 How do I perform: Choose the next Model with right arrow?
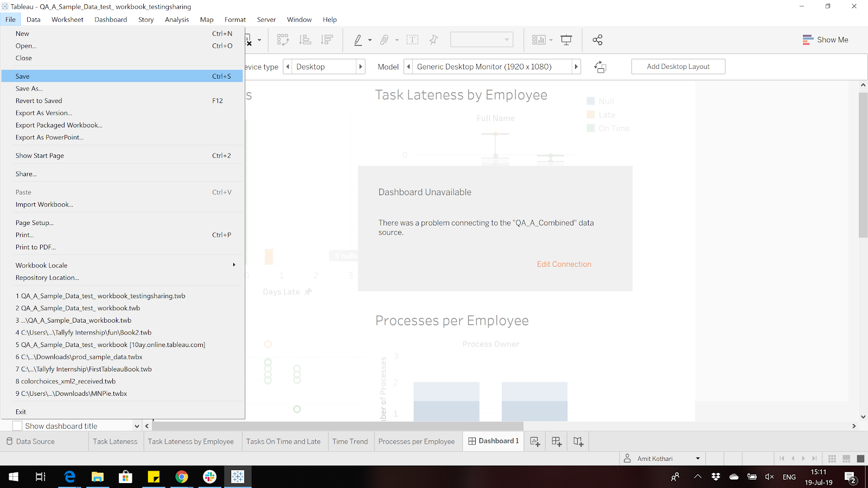(576, 67)
